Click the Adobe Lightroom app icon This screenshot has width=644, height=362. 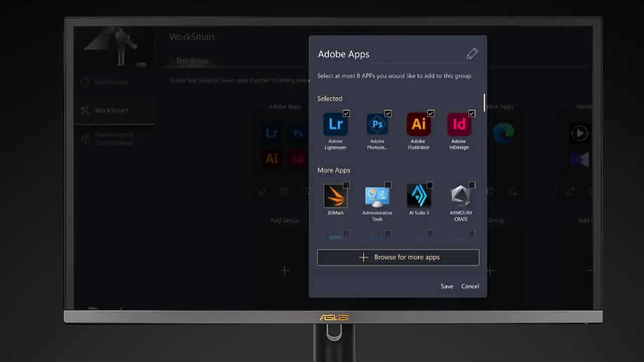coord(336,125)
